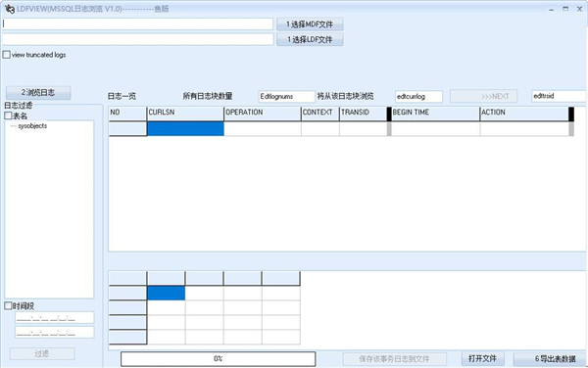Click the NO column header
The image size is (588, 368).
[x=127, y=114]
